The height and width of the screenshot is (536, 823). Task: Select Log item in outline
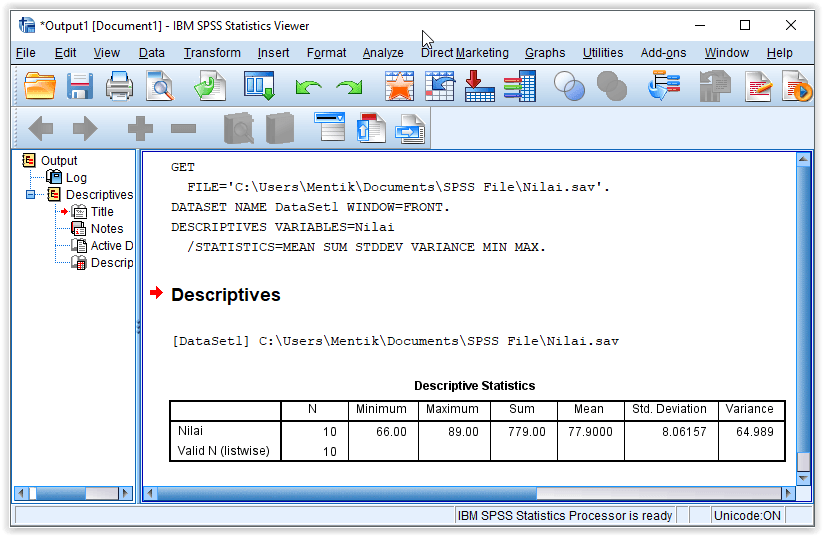pyautogui.click(x=76, y=177)
